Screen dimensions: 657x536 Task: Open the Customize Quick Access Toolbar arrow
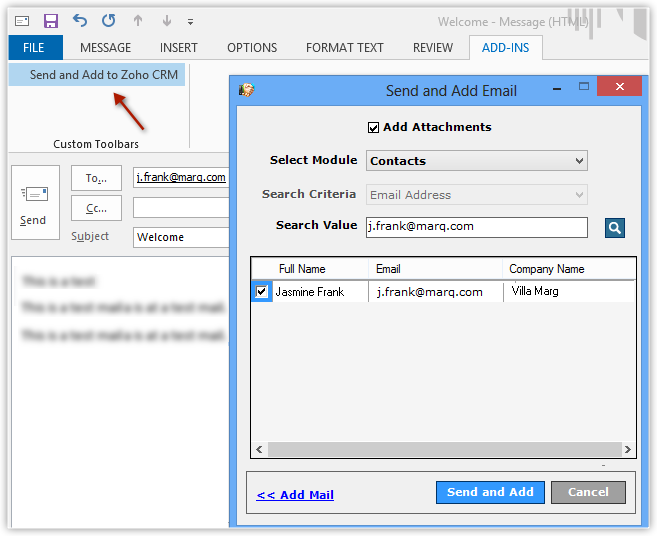coord(191,21)
